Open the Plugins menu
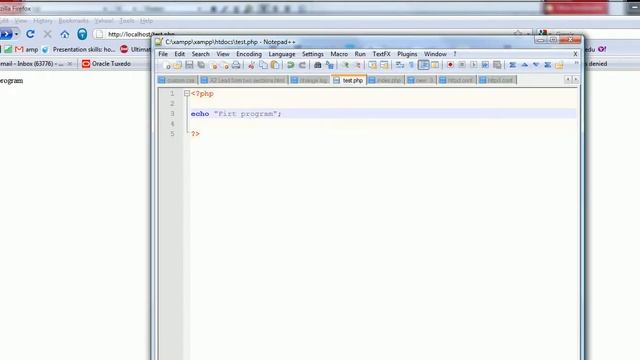The image size is (640, 360). tap(407, 54)
